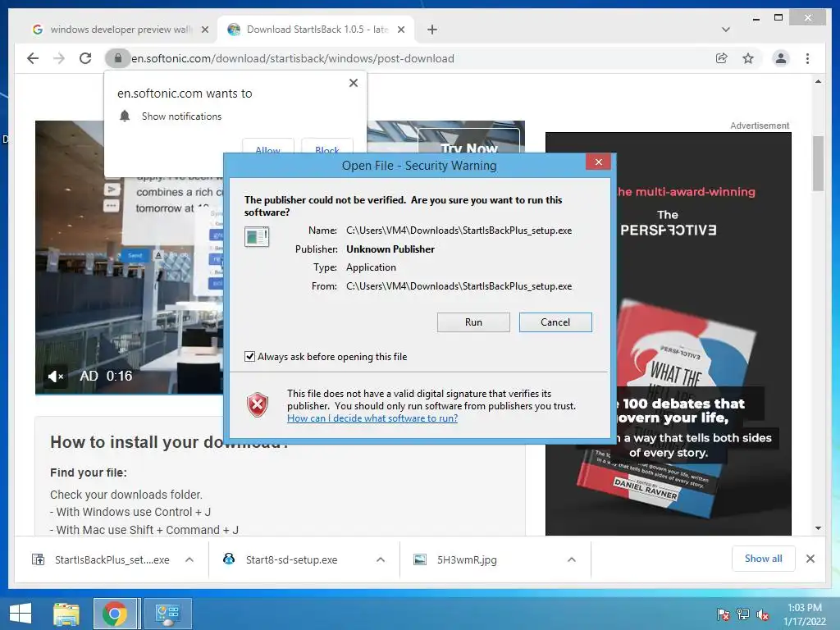
Task: Click video ad more-options overlay icon
Action: [112, 206]
